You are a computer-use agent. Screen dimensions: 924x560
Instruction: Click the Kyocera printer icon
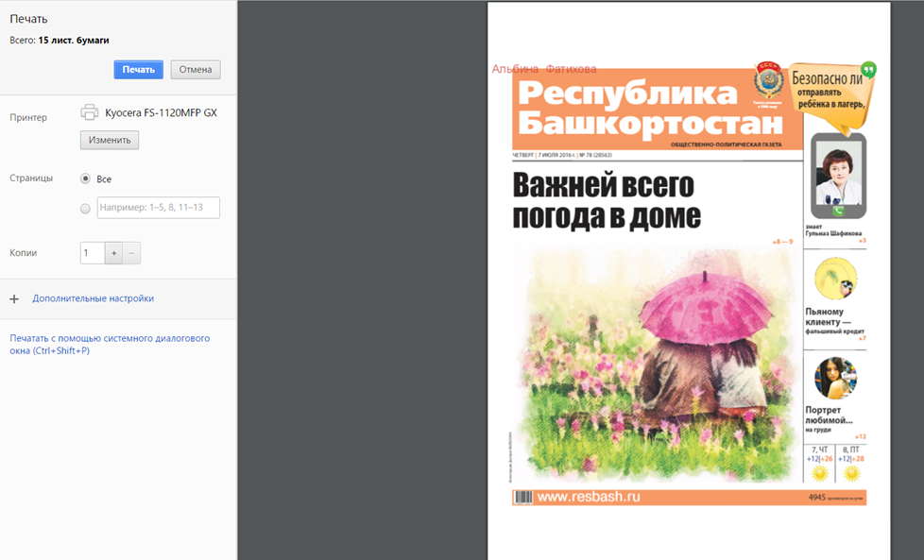90,111
